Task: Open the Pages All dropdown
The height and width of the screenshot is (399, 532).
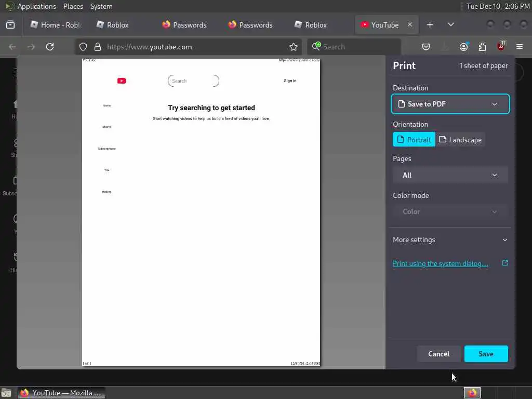Action: (450, 175)
